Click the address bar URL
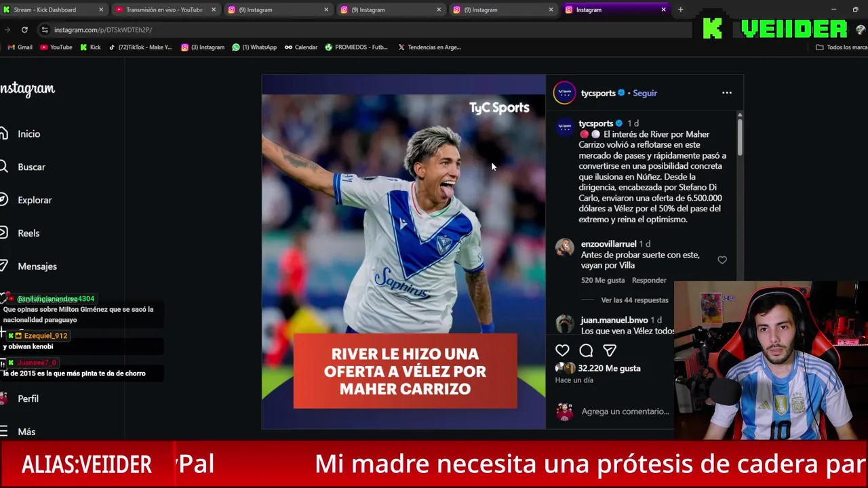Viewport: 868px width, 488px height. [103, 30]
